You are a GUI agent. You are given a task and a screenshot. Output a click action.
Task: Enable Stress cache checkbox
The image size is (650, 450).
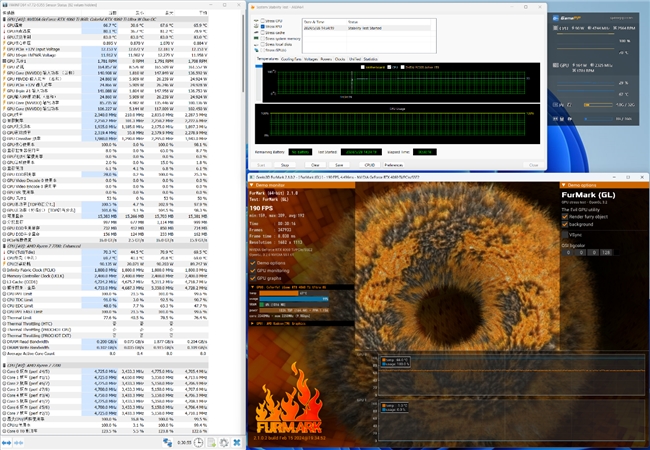(x=262, y=32)
